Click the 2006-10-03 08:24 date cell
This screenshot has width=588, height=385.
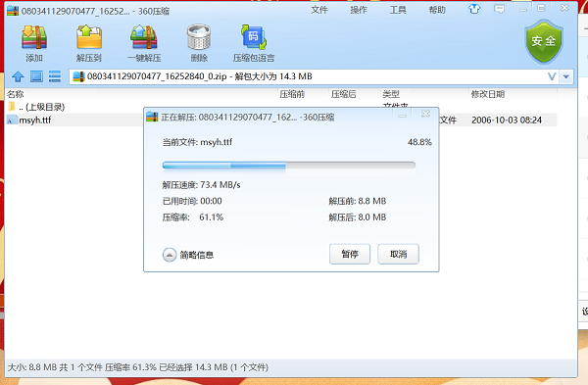(507, 120)
